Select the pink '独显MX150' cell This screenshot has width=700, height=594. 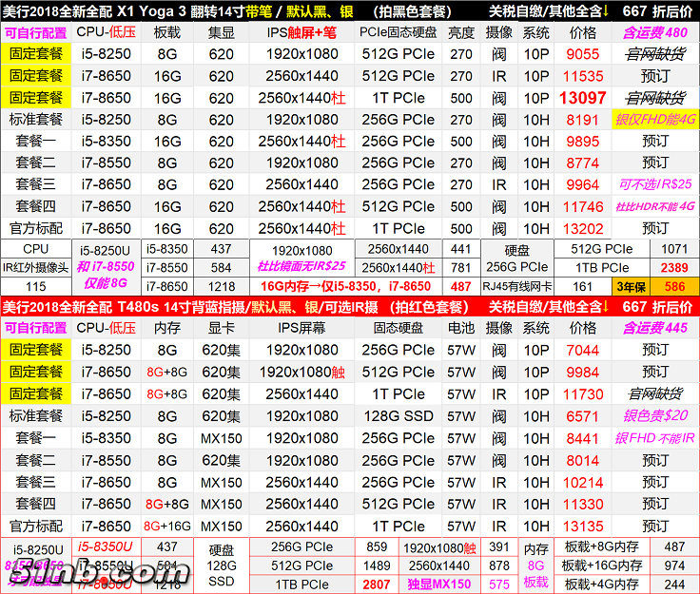pyautogui.click(x=438, y=584)
